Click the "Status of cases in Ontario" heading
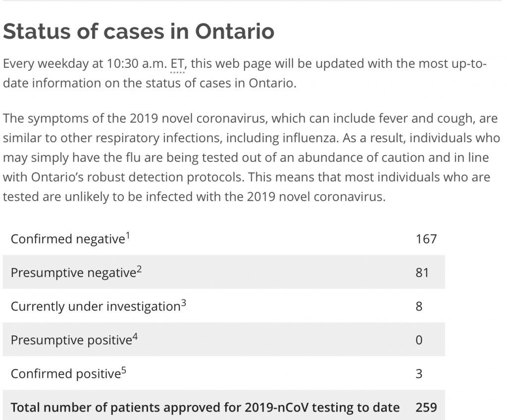Image resolution: width=507 pixels, height=420 pixels. click(x=139, y=31)
